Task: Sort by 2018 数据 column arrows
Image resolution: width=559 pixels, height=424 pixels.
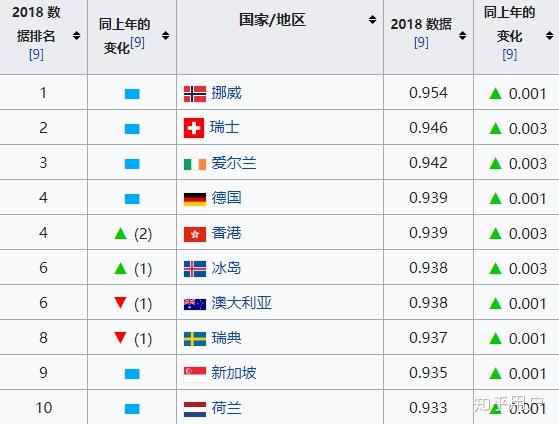Action: tap(462, 36)
